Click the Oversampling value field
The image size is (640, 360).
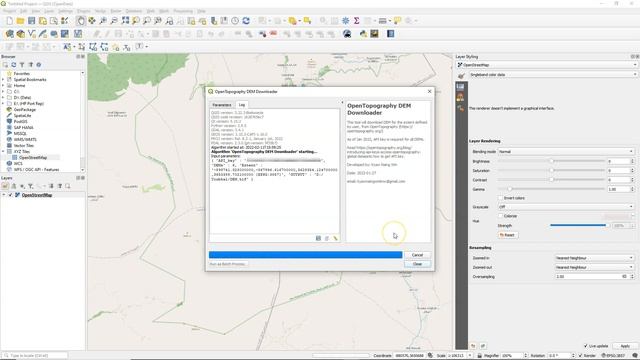click(591, 277)
